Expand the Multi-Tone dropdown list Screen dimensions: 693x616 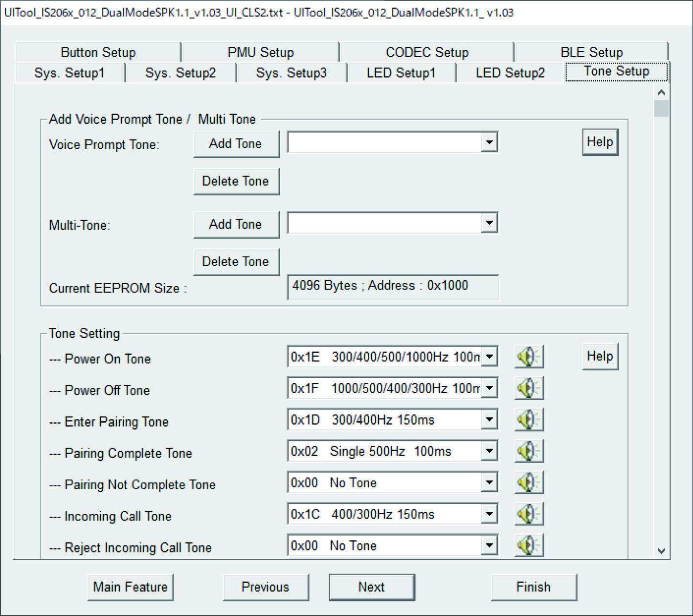click(x=489, y=223)
